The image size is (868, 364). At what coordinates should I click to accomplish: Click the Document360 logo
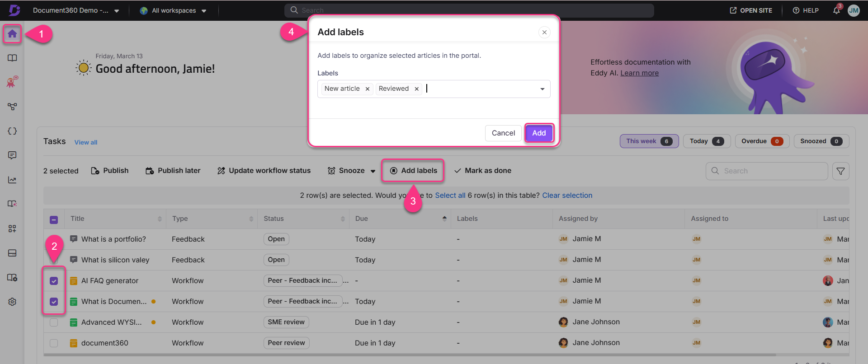(14, 10)
